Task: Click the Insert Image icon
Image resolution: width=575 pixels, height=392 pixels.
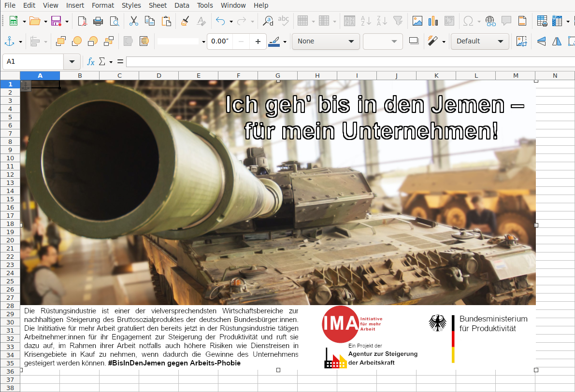Action: [417, 21]
